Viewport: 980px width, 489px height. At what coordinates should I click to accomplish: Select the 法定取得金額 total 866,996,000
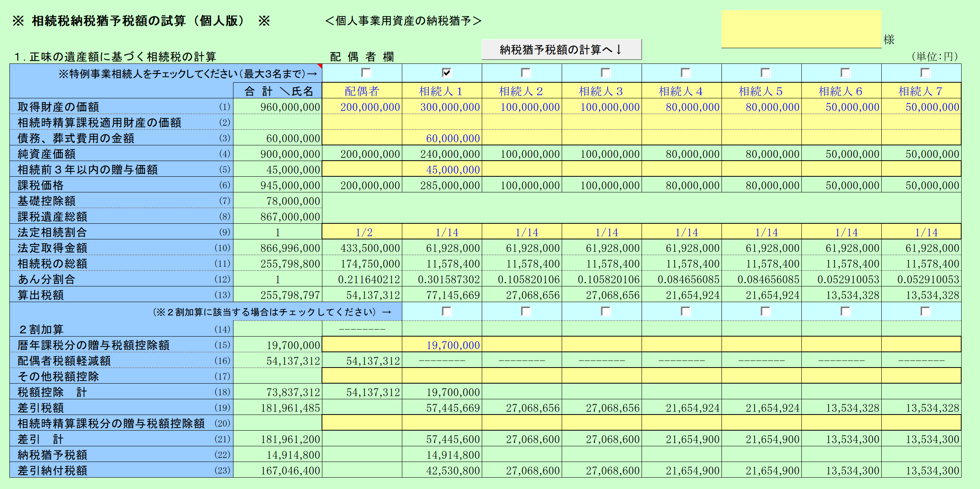278,247
